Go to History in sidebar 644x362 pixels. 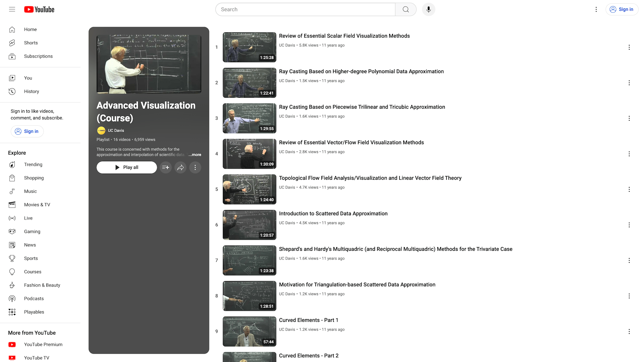click(x=32, y=92)
